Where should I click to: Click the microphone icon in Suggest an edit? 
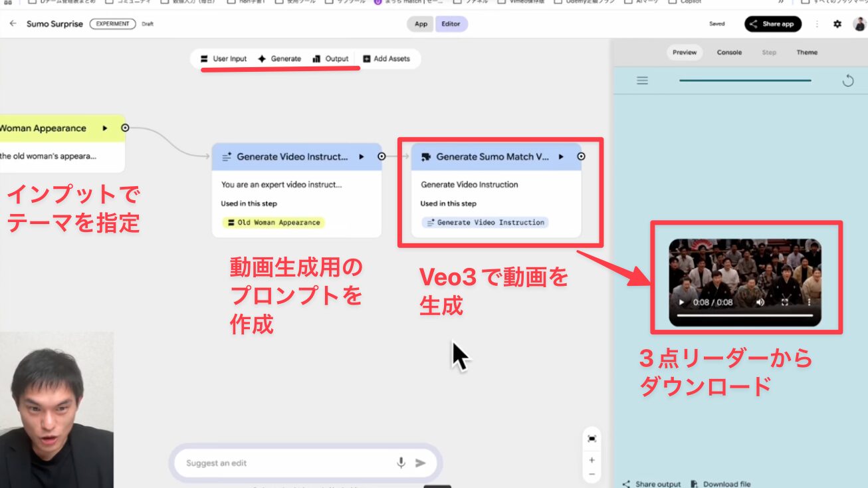click(401, 463)
